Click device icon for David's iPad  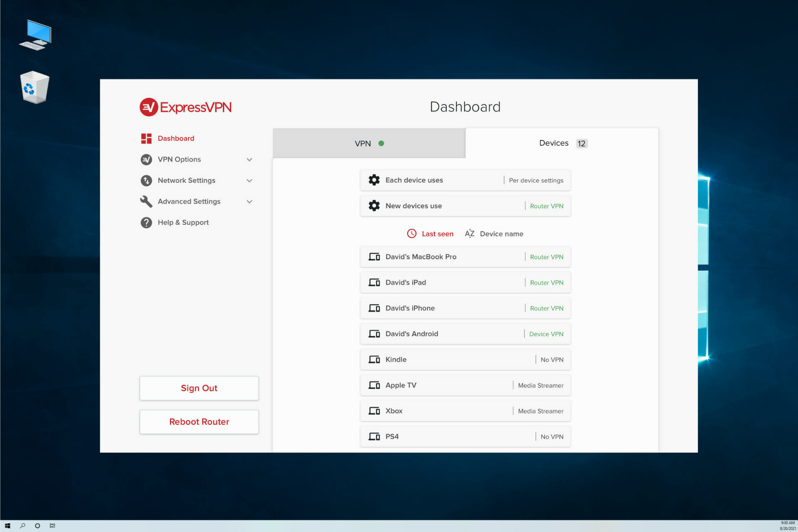pos(374,283)
